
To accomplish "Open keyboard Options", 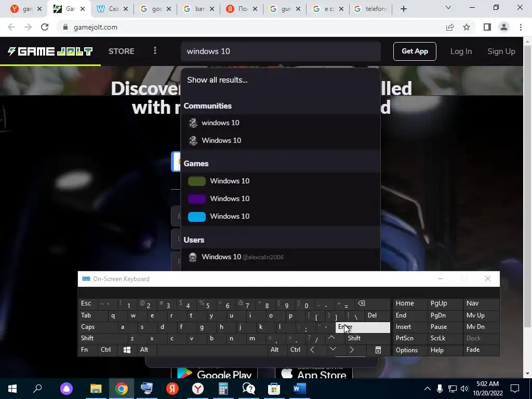I will [410, 350].
